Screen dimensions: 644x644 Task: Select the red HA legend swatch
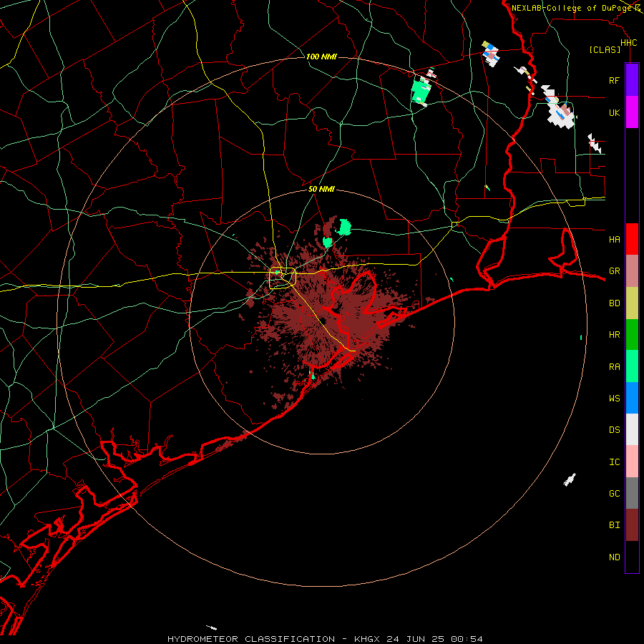click(632, 239)
